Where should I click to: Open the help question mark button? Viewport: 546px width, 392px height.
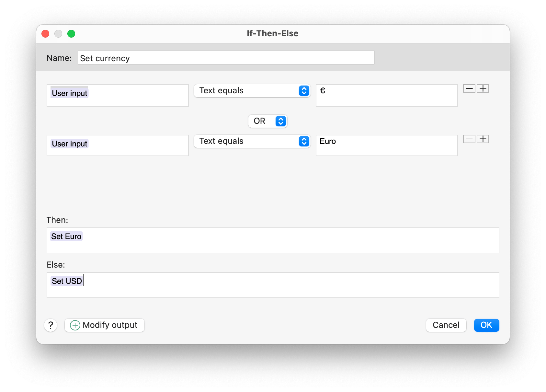(x=51, y=325)
